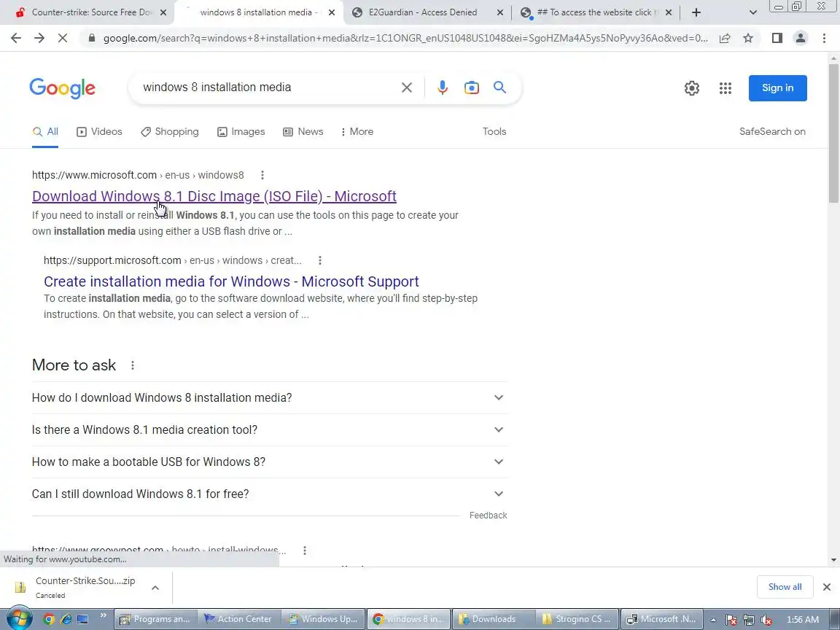Image resolution: width=840 pixels, height=630 pixels.
Task: Launch Internet Explorer from quick launch
Action: [x=66, y=619]
